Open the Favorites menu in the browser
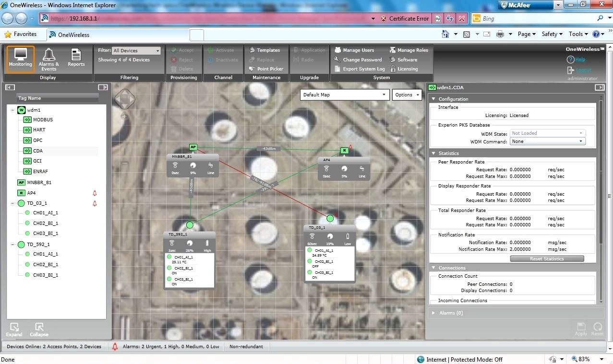 tap(22, 34)
